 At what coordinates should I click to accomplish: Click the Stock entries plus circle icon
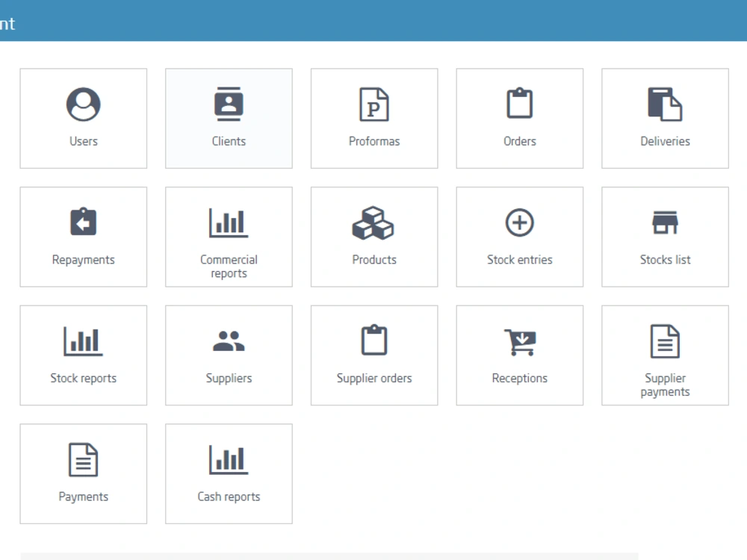519,223
